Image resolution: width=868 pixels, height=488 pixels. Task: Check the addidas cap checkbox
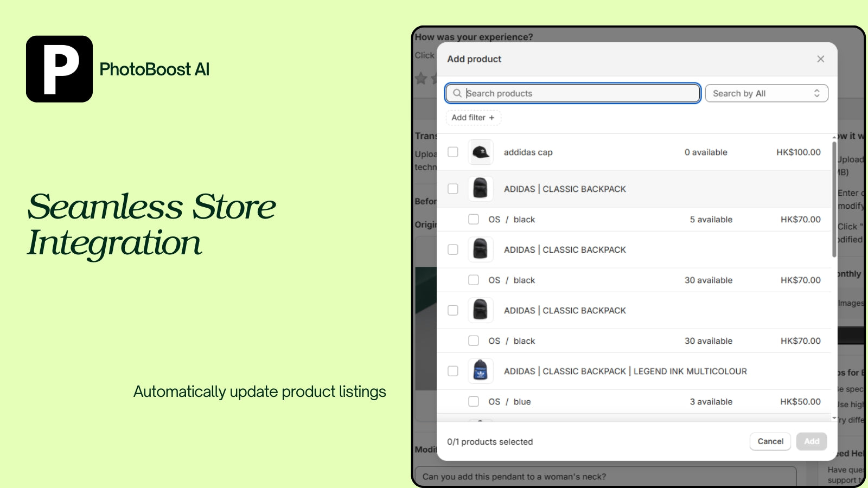tap(453, 152)
